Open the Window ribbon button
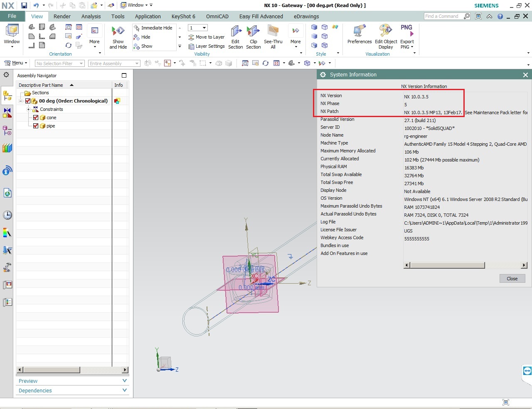The image size is (532, 409). click(x=12, y=36)
